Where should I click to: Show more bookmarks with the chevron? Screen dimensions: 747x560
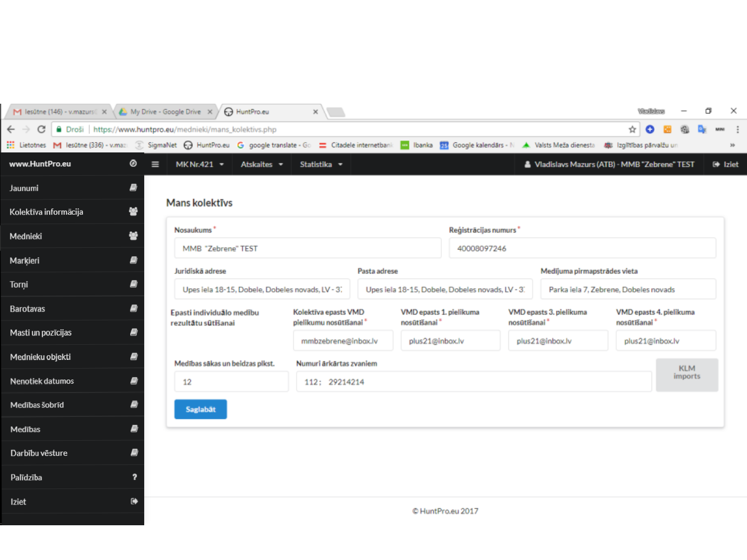coord(732,145)
